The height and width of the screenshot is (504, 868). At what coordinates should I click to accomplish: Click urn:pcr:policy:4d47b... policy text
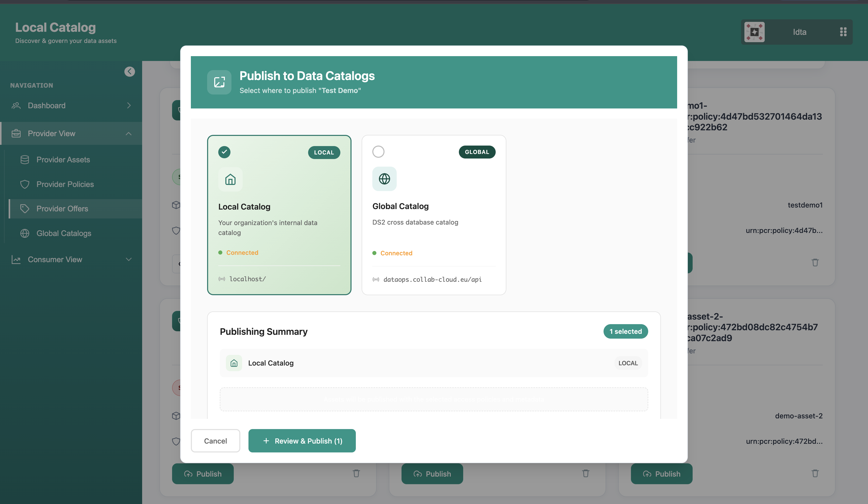point(784,230)
